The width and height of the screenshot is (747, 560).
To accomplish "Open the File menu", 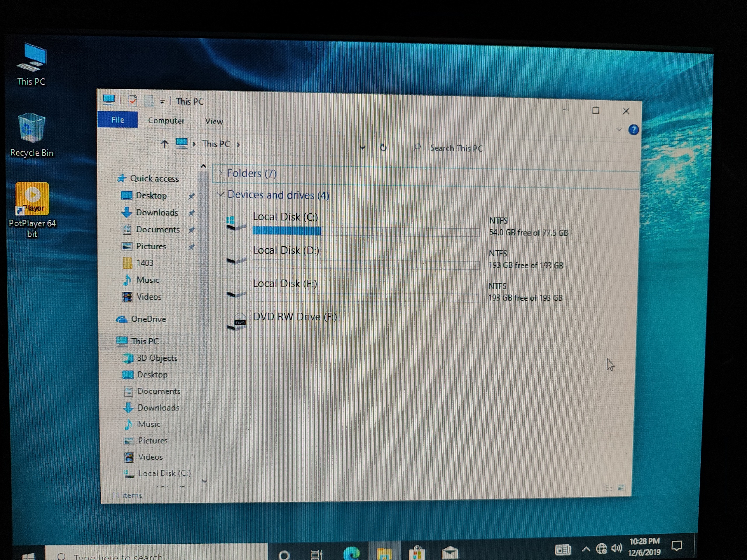I will tap(118, 120).
